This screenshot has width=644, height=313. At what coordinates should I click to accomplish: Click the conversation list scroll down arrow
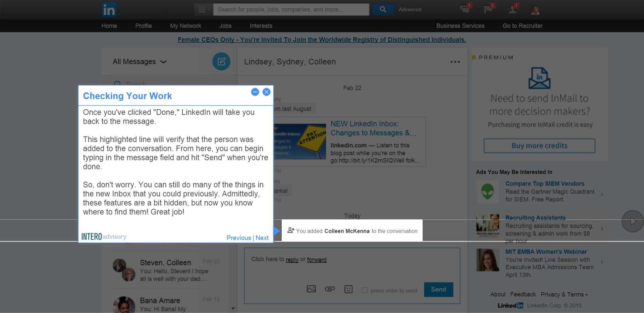[233, 308]
